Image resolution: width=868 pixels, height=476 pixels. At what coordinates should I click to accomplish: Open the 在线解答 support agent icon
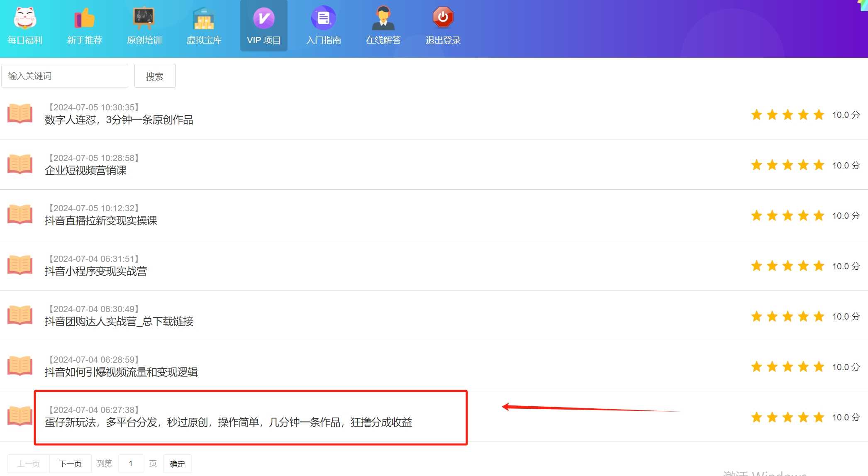point(383,18)
